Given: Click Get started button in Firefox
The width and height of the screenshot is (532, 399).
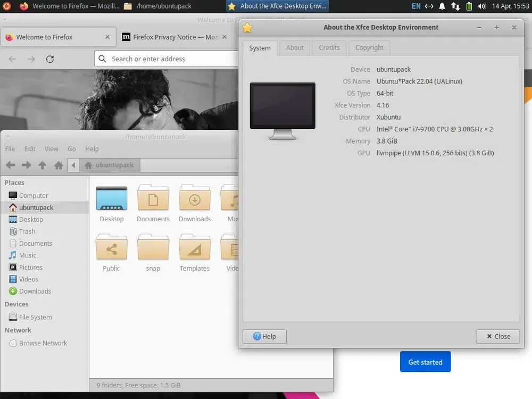Looking at the screenshot, I should pos(425,362).
